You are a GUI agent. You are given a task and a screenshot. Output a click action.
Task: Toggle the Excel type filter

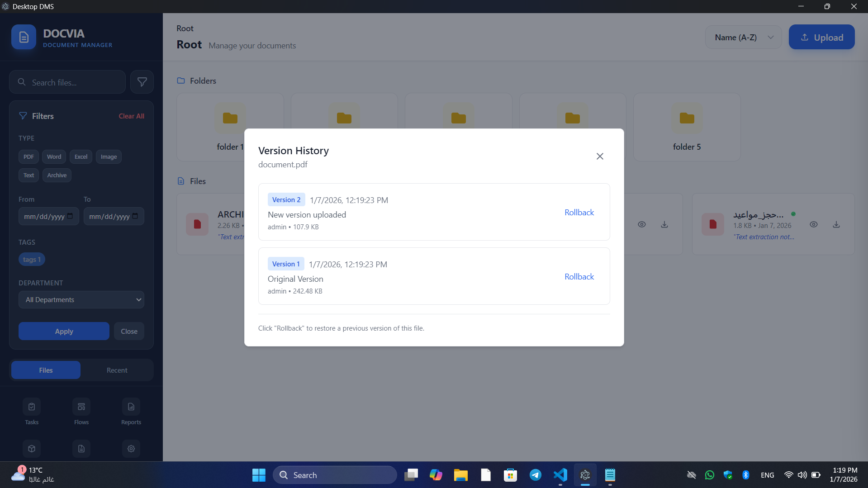click(81, 156)
